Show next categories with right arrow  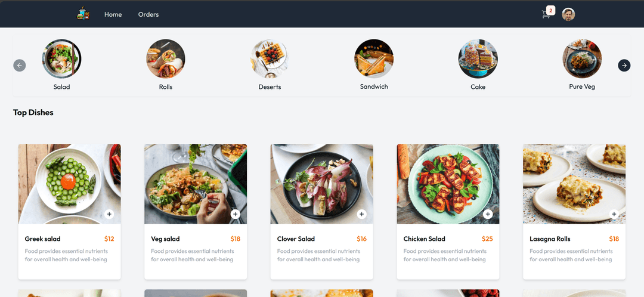point(624,66)
